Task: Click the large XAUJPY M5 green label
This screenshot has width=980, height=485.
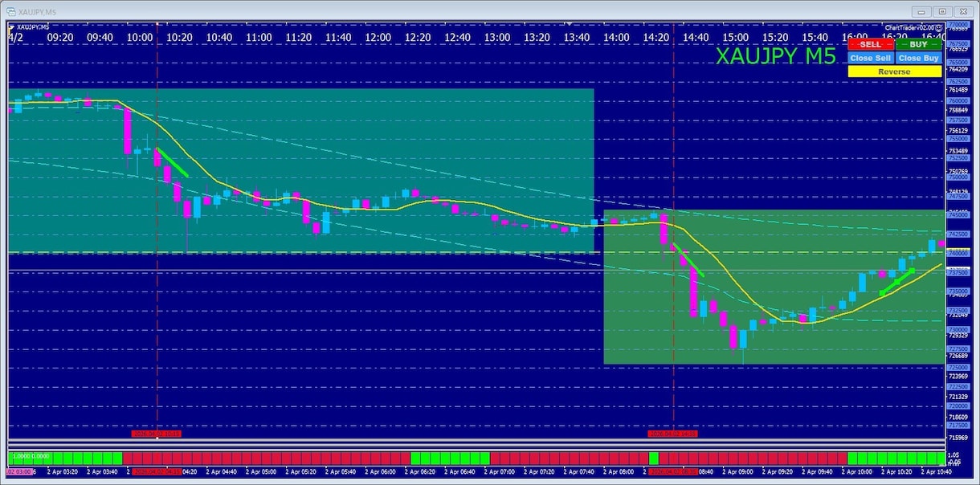Action: tap(776, 56)
